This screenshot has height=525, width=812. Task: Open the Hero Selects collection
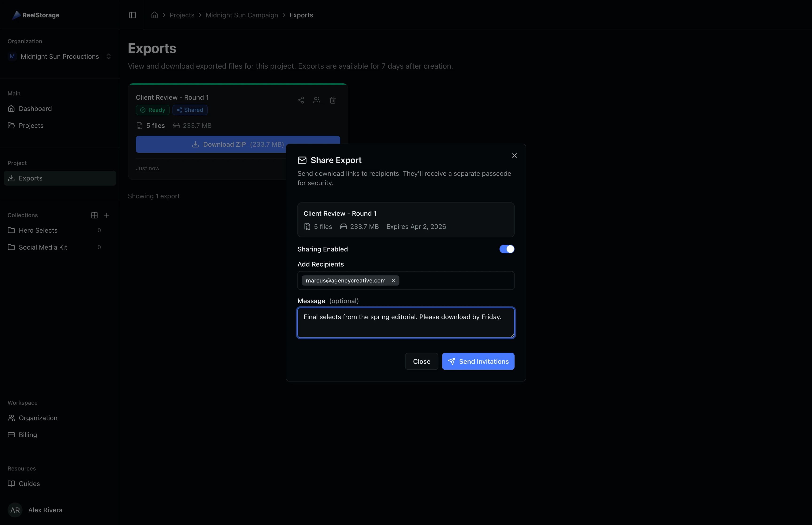pos(38,230)
